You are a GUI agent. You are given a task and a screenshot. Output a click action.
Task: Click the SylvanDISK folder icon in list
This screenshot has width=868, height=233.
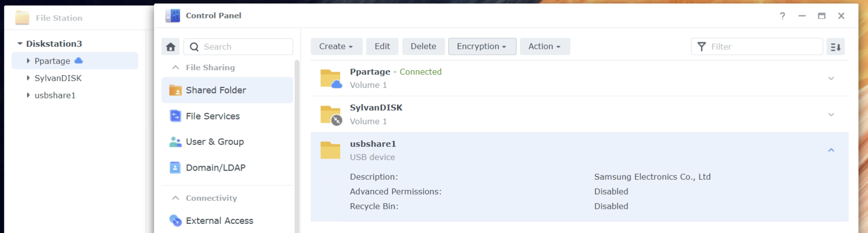[x=331, y=115]
